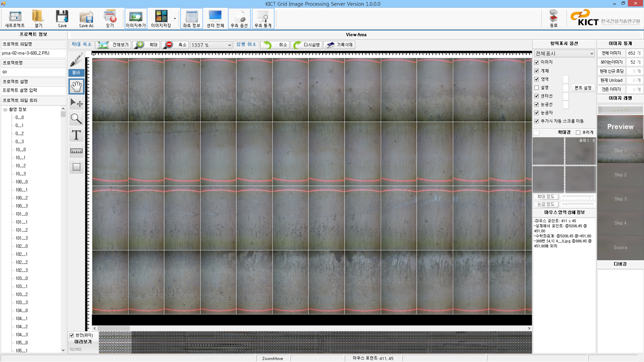Select tree item 100__0
The image size is (644, 362).
click(x=21, y=182)
